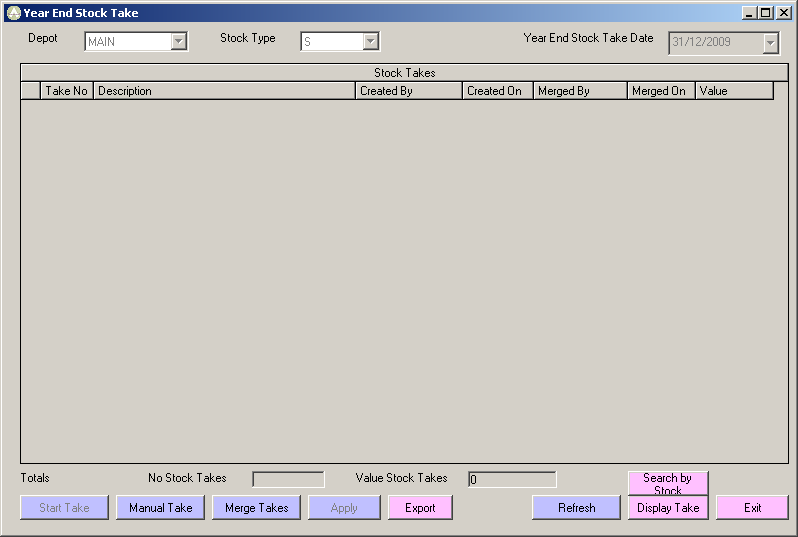
Task: Click the Created On column header
Action: coord(498,91)
